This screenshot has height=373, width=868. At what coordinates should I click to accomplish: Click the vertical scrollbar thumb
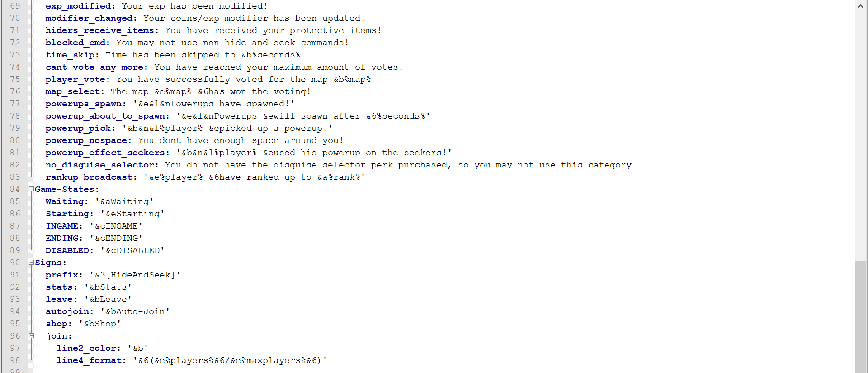860,317
